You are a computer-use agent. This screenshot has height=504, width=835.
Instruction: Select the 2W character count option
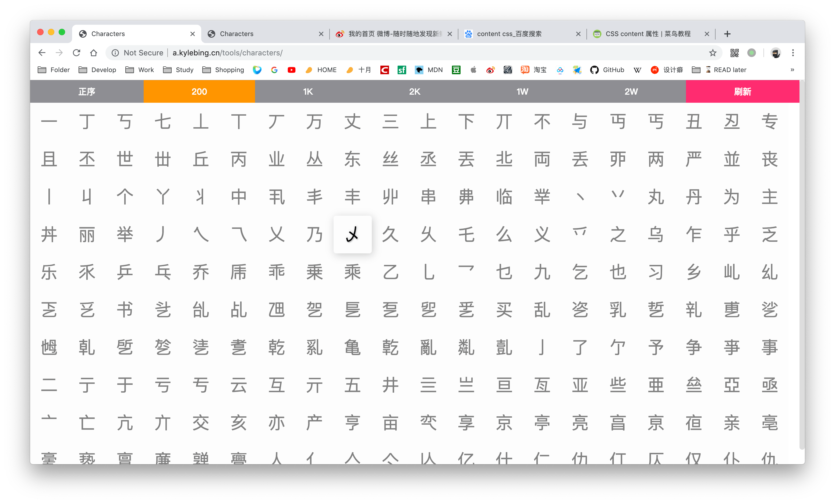(x=631, y=91)
